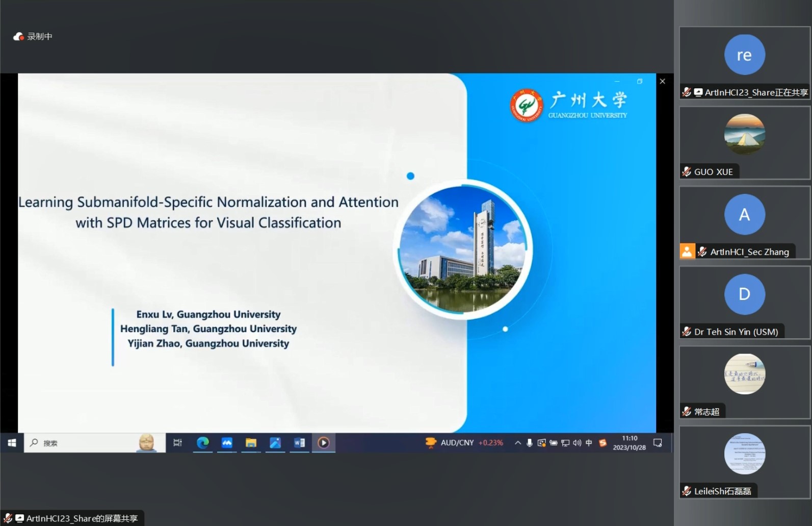Click screen share icon beside ArtInHCI23_Share name
This screenshot has width=812, height=526.
(x=698, y=92)
